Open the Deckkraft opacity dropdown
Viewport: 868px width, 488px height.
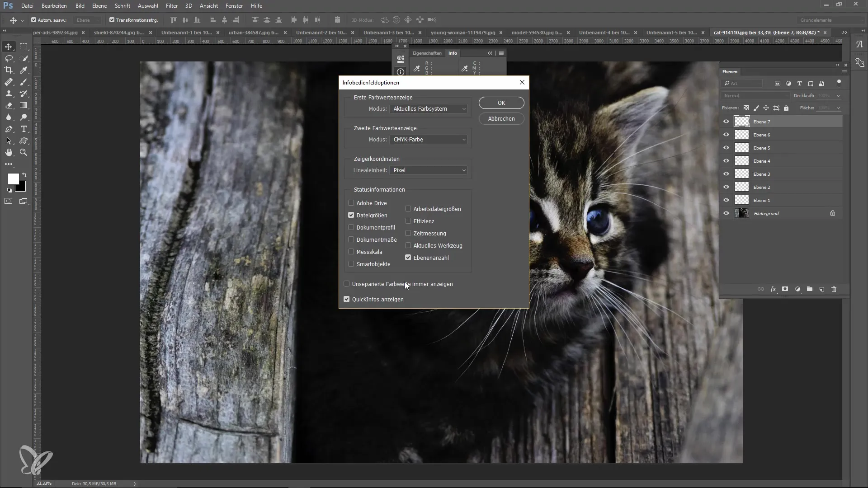pyautogui.click(x=838, y=96)
